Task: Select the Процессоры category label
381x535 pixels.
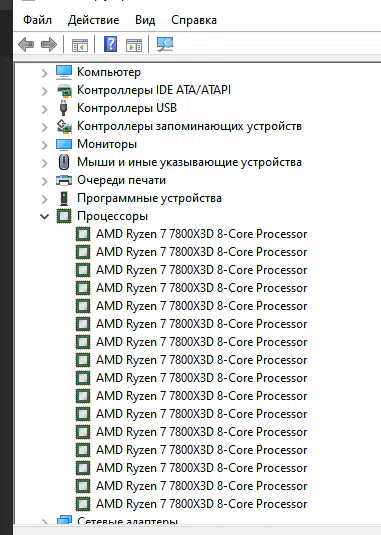Action: (x=112, y=216)
